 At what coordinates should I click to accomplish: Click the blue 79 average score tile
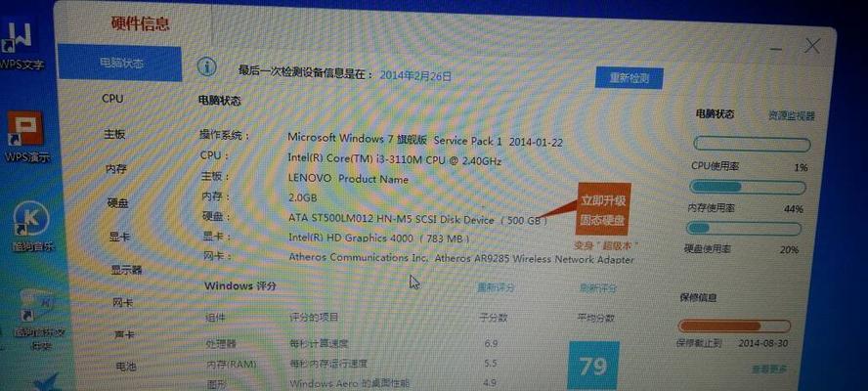click(593, 366)
